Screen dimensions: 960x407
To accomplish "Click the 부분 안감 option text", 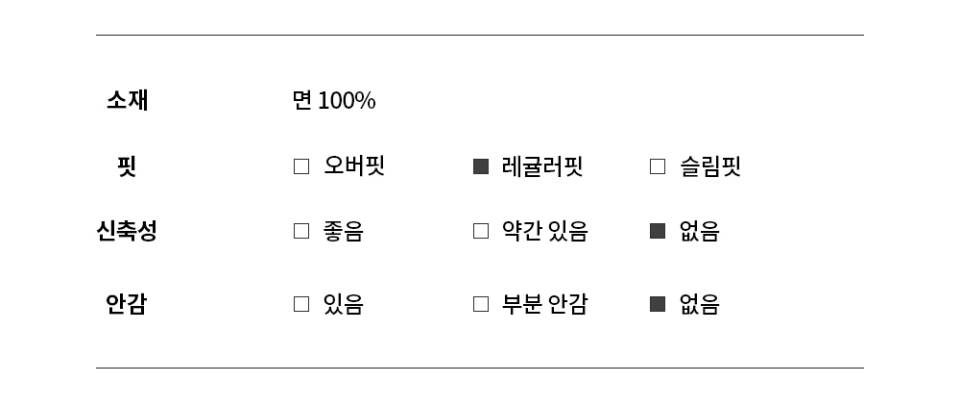I will point(545,305).
